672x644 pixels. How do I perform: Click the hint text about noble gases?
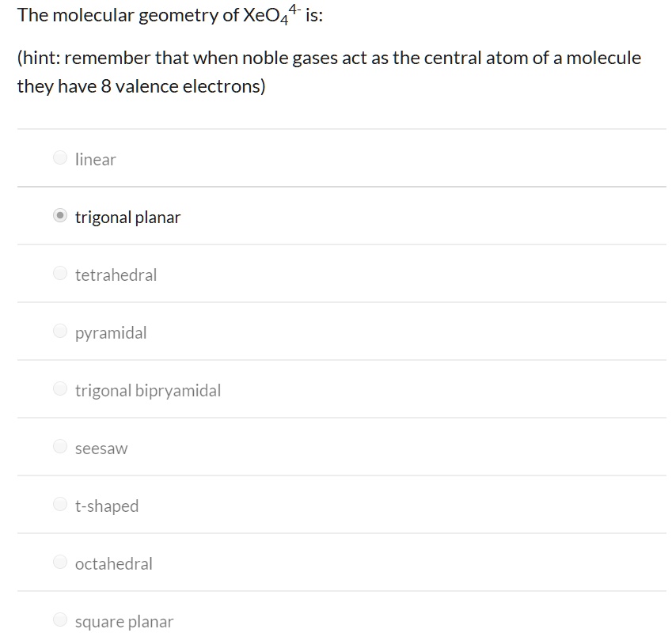pos(328,71)
